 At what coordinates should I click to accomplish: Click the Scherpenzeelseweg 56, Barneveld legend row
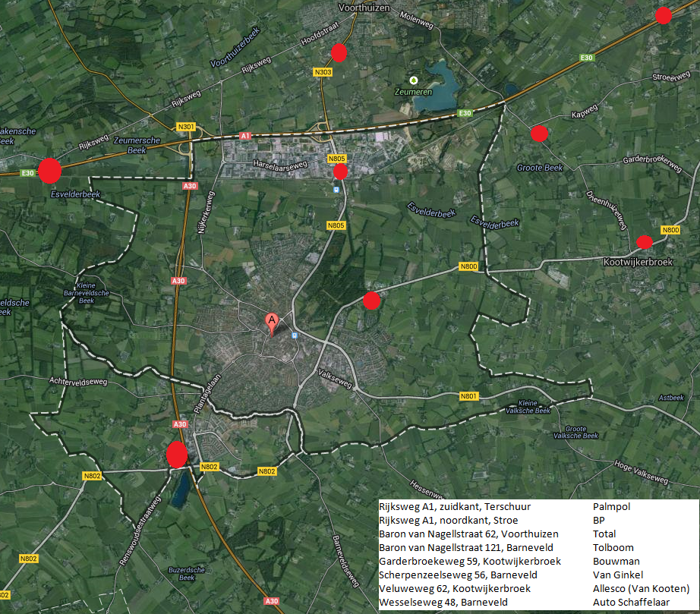click(x=458, y=575)
